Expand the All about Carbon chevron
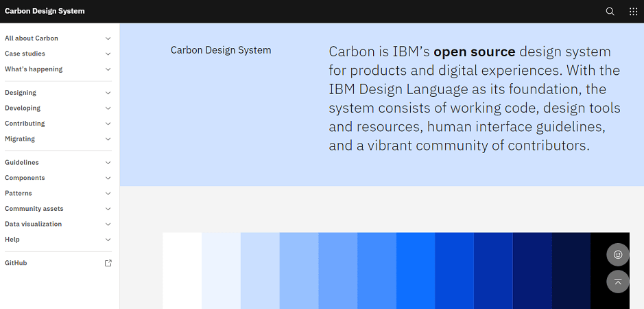Screen dimensions: 644x309 (x=108, y=38)
